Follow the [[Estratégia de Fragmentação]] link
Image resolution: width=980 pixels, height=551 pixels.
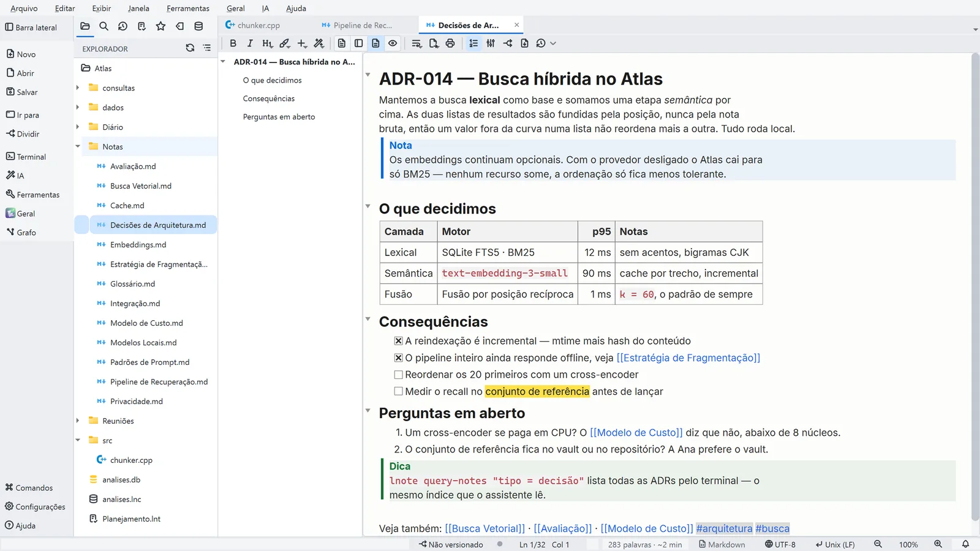coord(688,358)
